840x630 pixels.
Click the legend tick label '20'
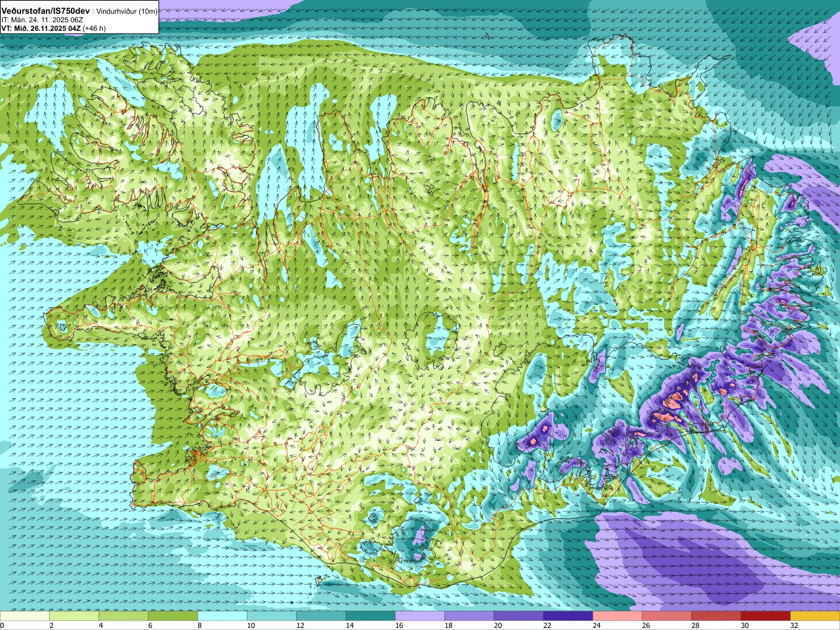click(497, 625)
